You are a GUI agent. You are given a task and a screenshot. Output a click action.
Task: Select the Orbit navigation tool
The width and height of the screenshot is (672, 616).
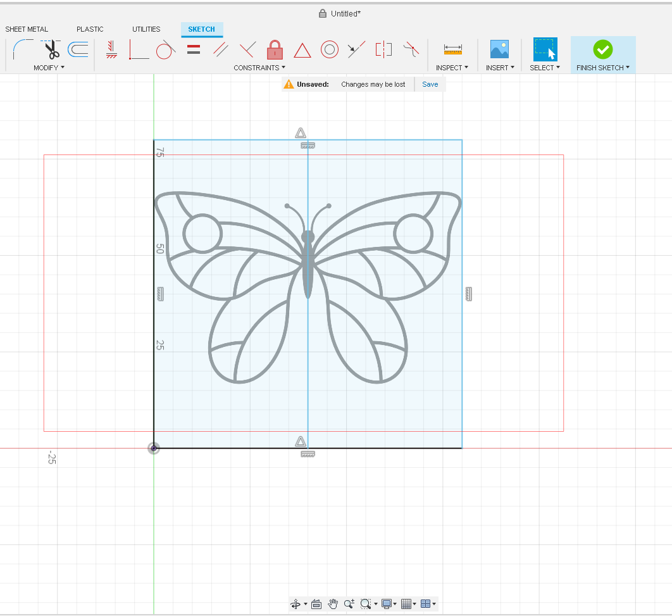pyautogui.click(x=296, y=604)
